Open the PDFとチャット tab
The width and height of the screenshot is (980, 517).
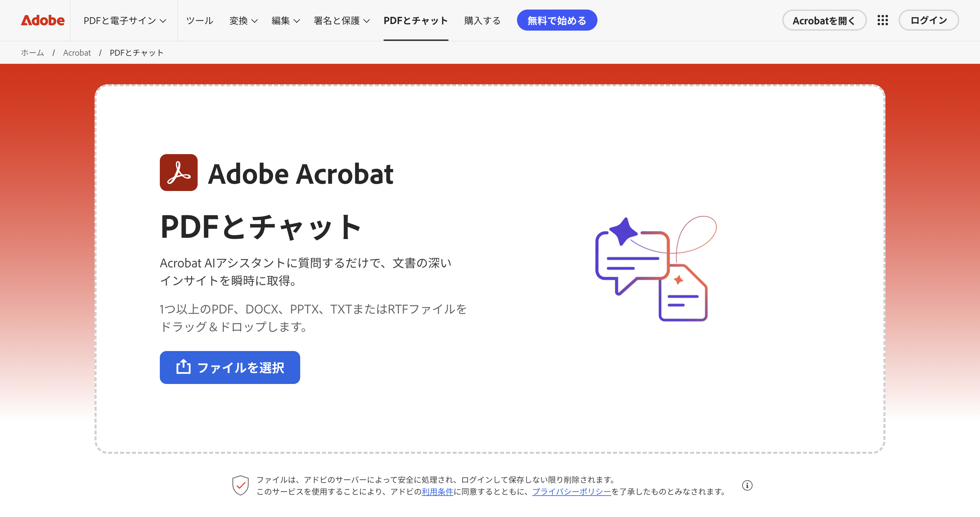(416, 20)
